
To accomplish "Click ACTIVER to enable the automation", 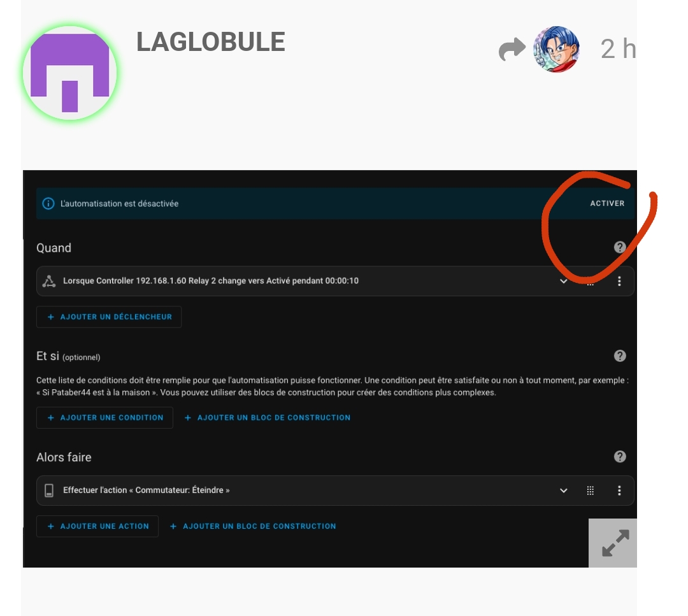I will (x=607, y=204).
